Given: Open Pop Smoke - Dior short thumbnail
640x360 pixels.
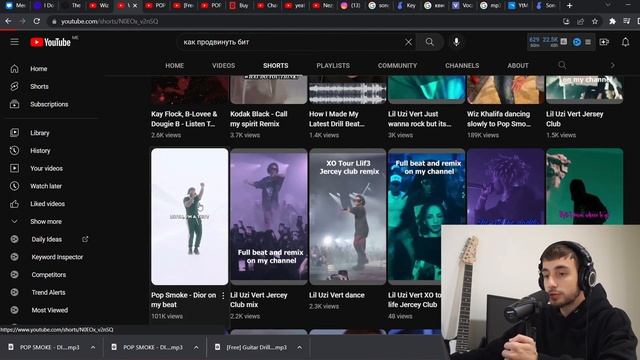Looking at the screenshot, I should 190,216.
